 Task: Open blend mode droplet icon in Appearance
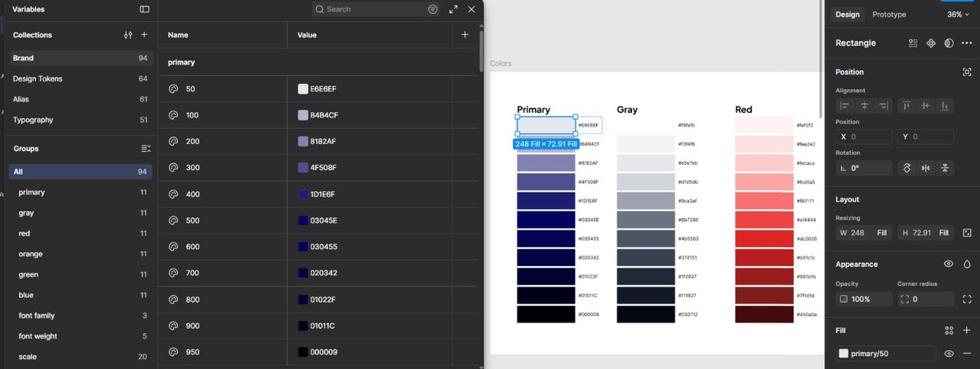pos(967,265)
